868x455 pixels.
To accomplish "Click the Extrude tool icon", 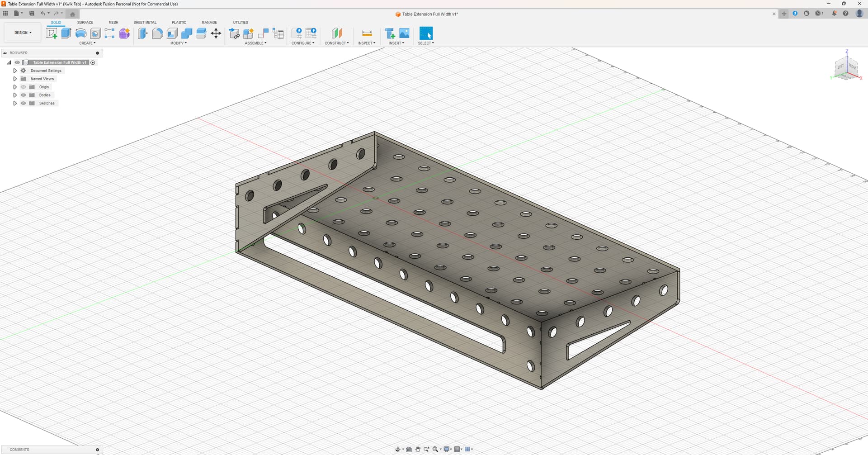I will (x=66, y=33).
